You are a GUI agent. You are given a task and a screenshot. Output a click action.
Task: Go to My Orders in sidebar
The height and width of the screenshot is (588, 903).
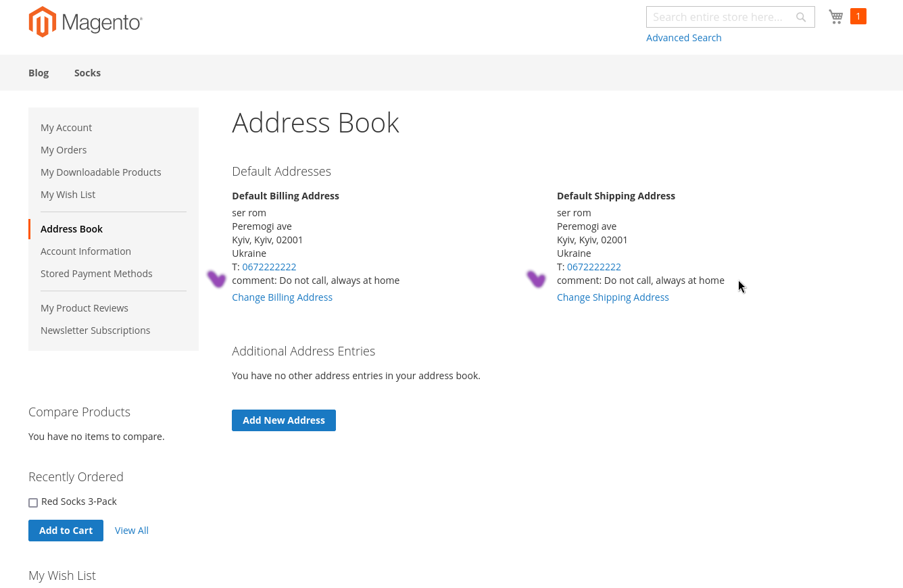64,150
